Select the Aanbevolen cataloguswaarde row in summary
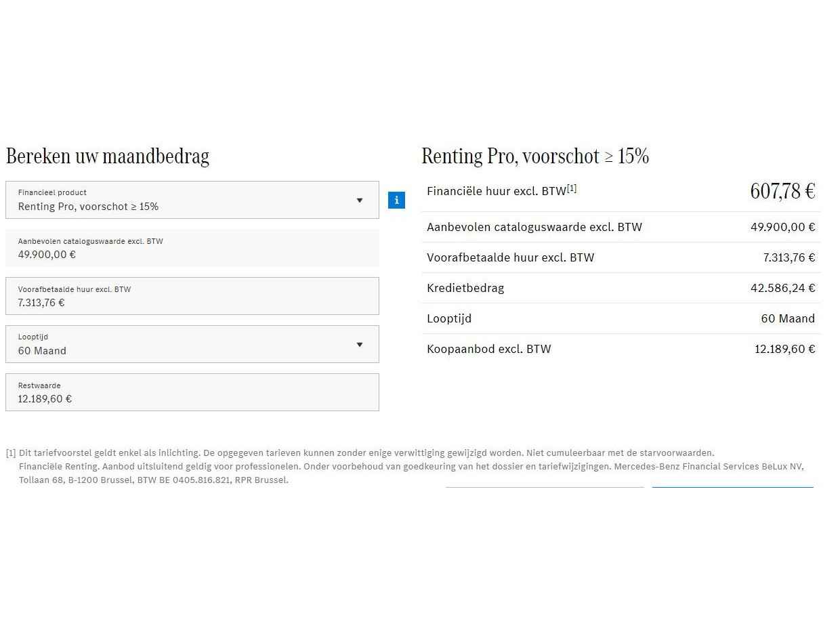Screen dimensions: 840x630 coord(621,227)
